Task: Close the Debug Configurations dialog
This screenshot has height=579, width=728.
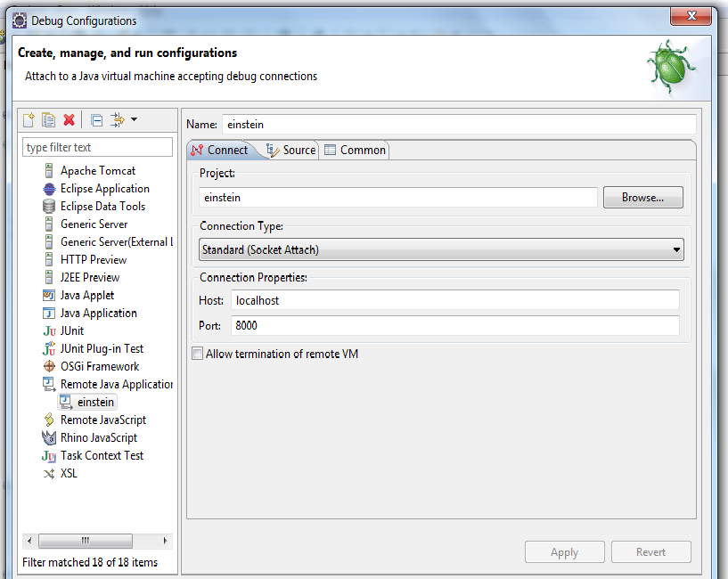Action: [691, 16]
